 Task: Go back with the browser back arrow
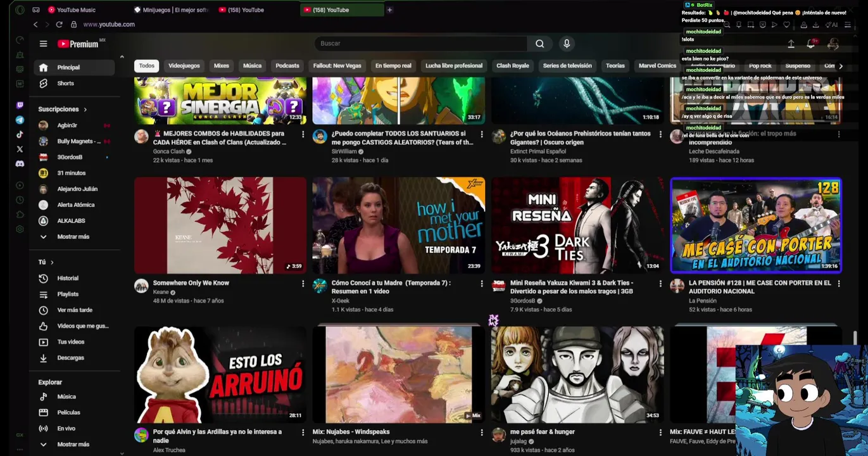[x=35, y=24]
